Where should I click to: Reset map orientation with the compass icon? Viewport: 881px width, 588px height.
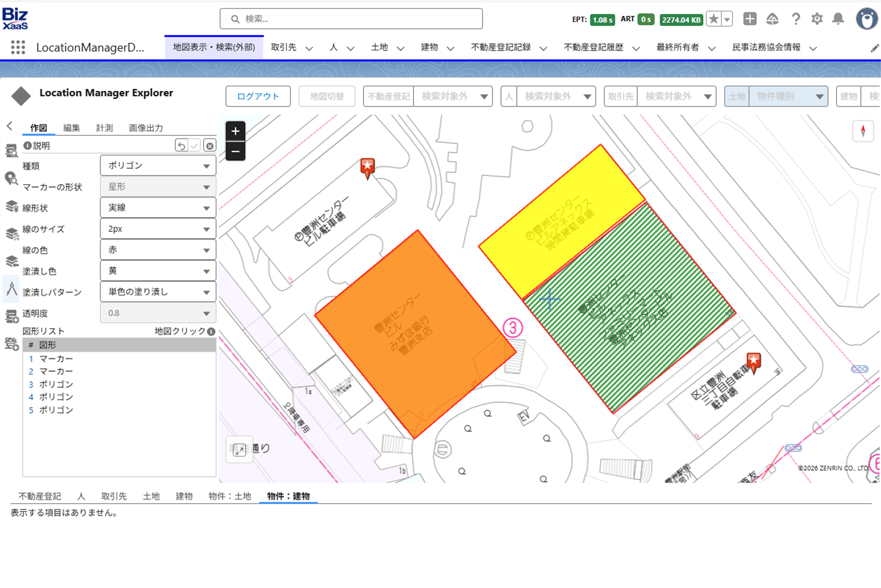(863, 131)
